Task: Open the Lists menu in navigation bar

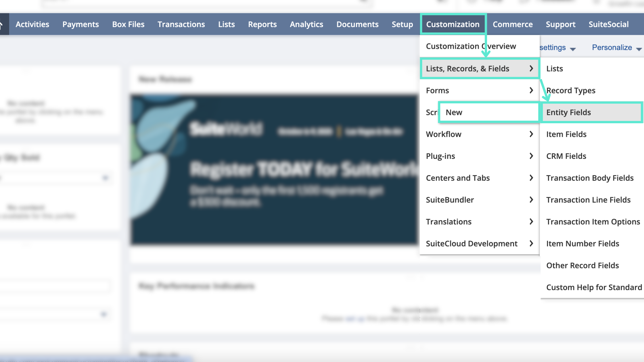Action: (x=226, y=24)
